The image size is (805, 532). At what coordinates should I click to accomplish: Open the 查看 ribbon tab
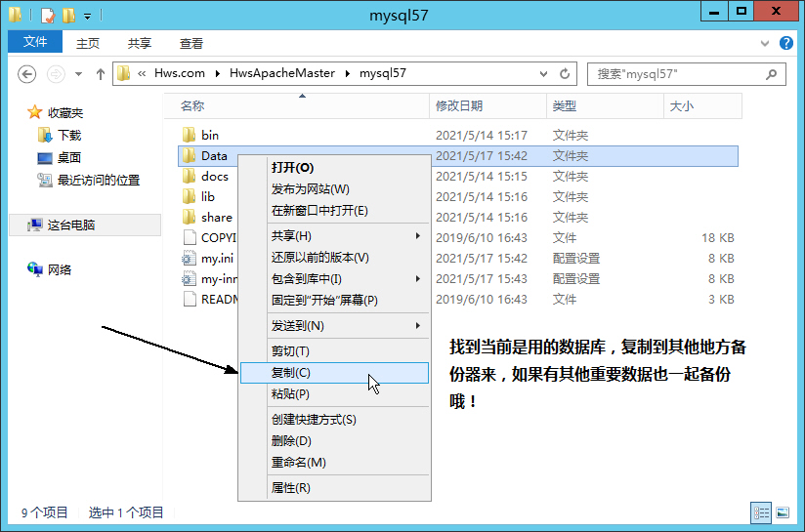(x=191, y=43)
